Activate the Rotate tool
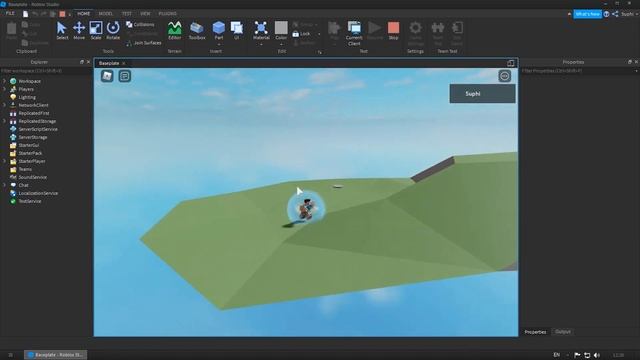 pyautogui.click(x=113, y=28)
